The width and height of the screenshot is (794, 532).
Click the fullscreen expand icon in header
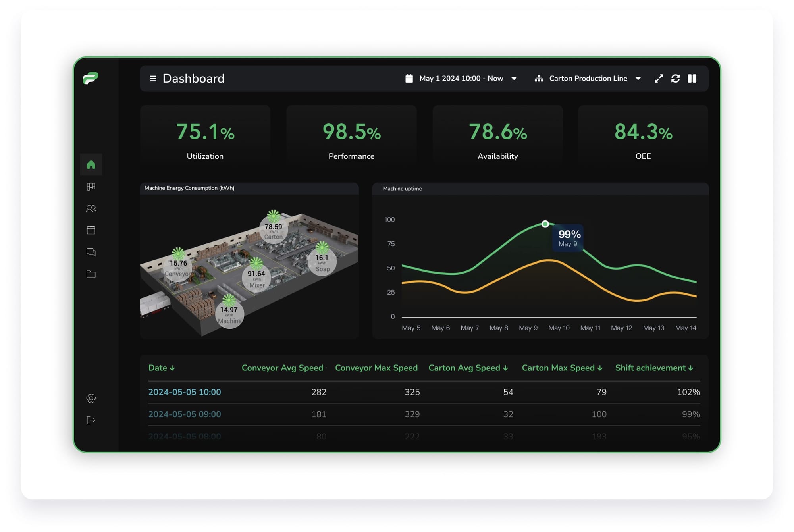659,78
